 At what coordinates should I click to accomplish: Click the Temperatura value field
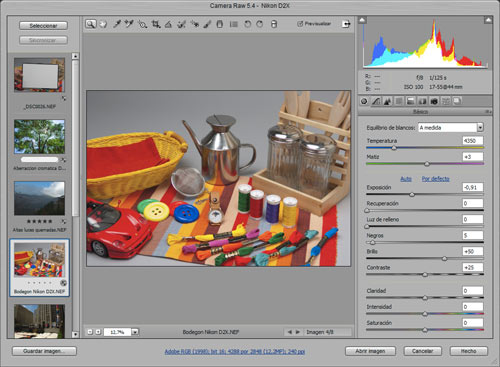473,141
